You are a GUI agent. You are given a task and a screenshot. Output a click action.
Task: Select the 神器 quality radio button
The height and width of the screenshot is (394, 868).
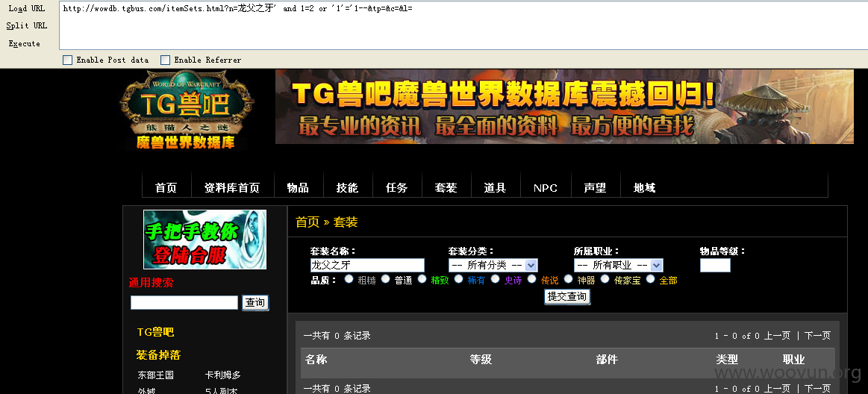(568, 279)
